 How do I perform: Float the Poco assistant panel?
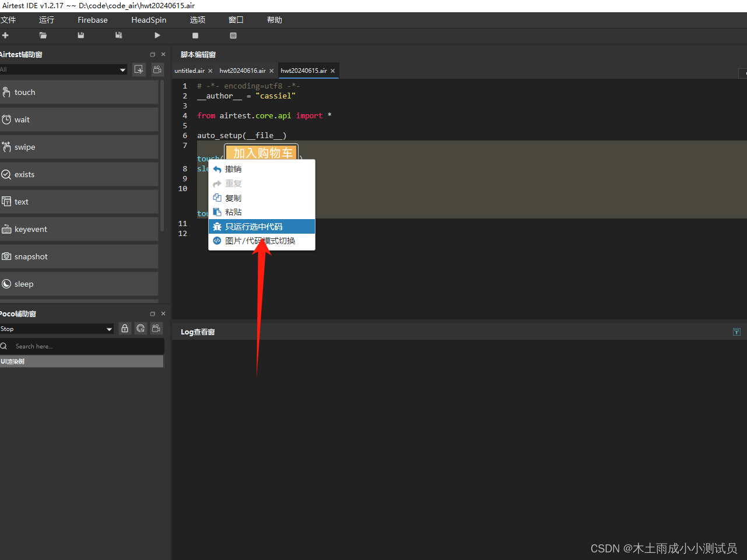point(153,314)
